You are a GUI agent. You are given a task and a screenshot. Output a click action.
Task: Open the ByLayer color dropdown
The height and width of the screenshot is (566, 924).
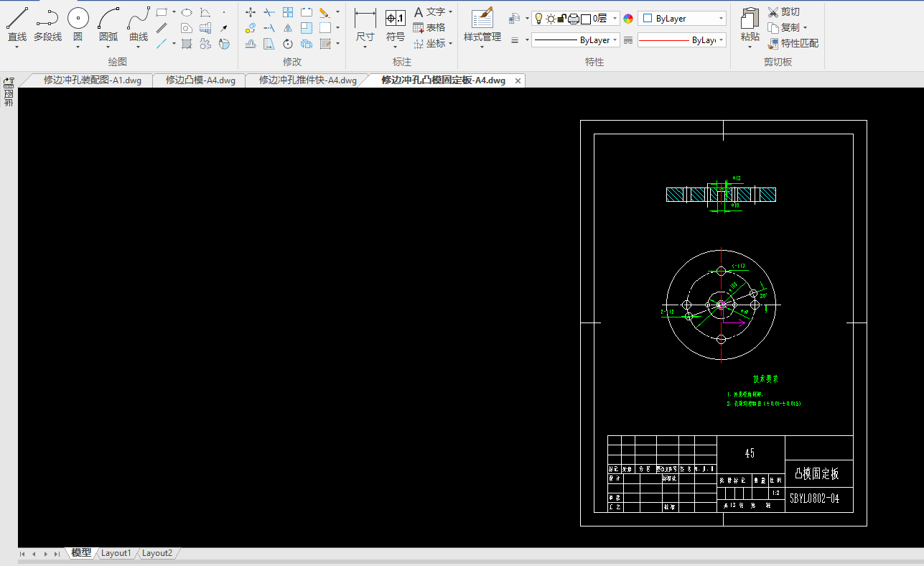[x=721, y=19]
